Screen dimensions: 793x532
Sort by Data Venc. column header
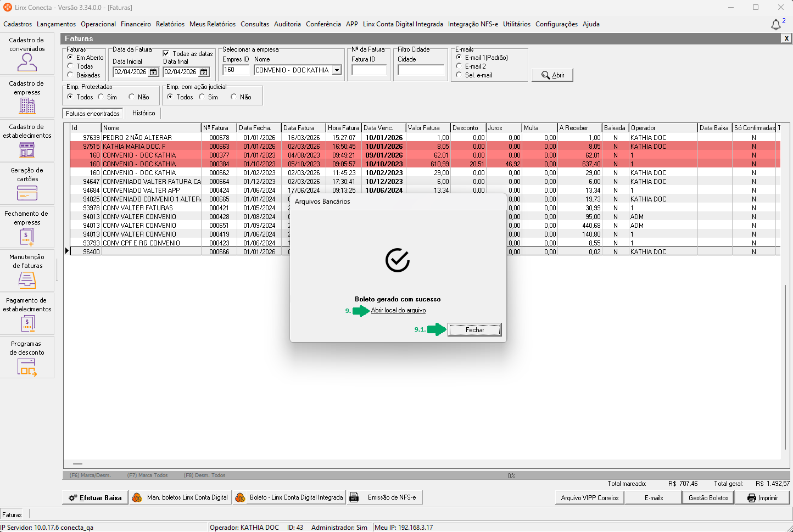tap(384, 128)
